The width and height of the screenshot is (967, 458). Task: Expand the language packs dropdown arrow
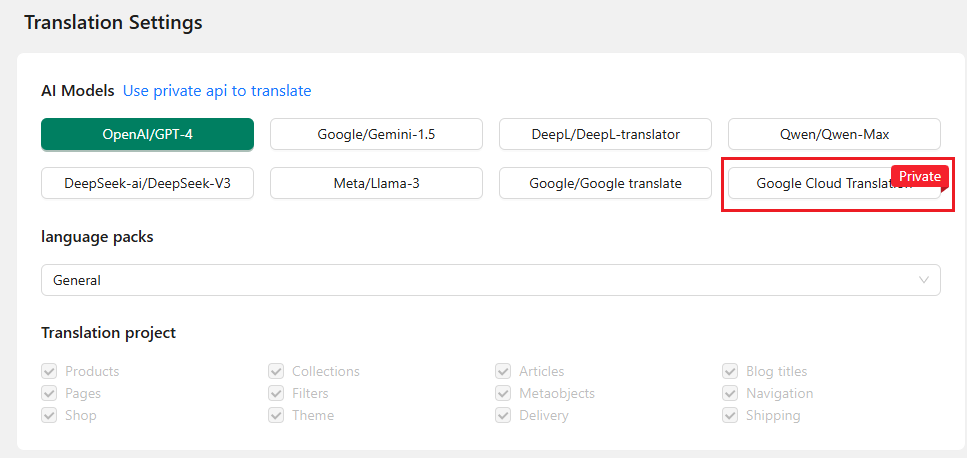click(924, 280)
